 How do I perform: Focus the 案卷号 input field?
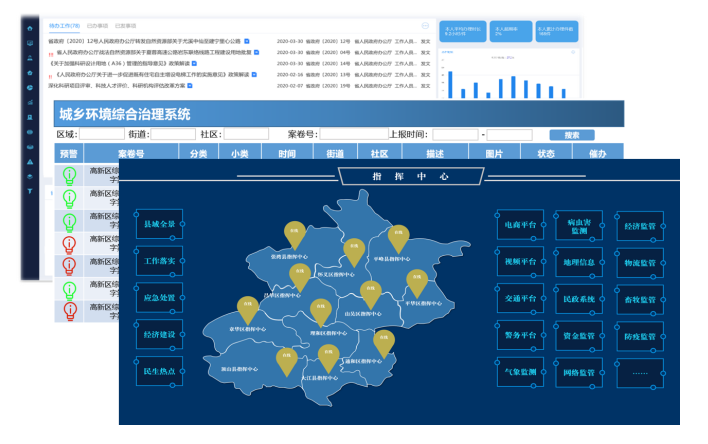pos(354,134)
